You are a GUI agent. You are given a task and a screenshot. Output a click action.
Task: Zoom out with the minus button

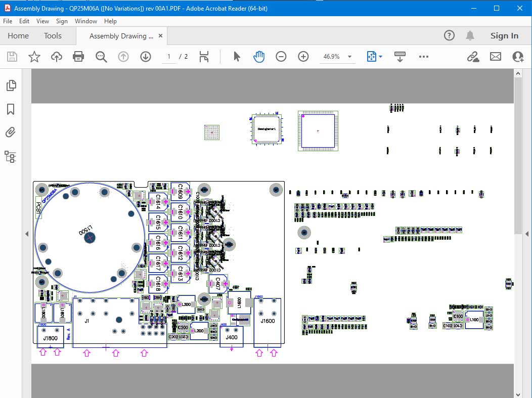coord(281,57)
